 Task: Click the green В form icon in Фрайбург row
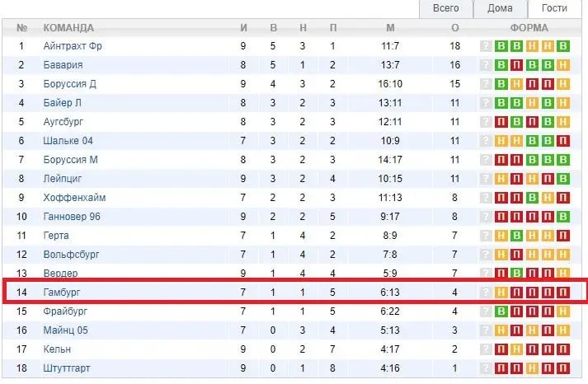pyautogui.click(x=501, y=311)
